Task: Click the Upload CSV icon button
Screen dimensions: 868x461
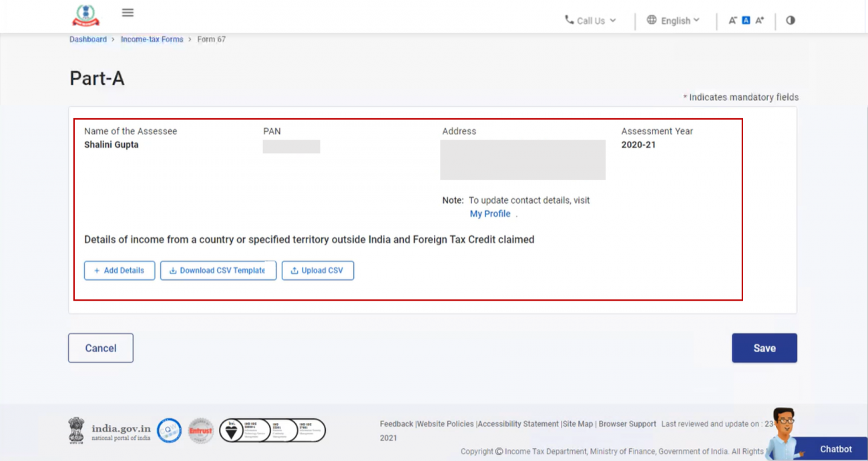Action: (x=293, y=270)
